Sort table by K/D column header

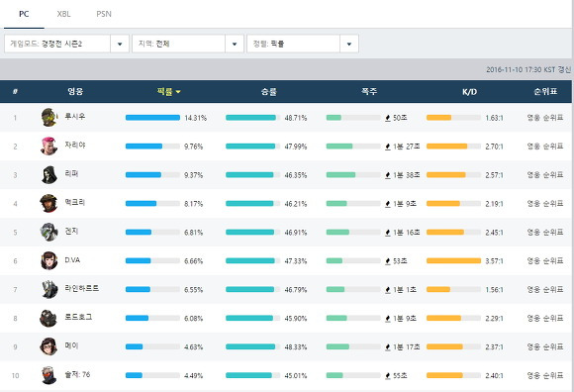click(x=469, y=92)
